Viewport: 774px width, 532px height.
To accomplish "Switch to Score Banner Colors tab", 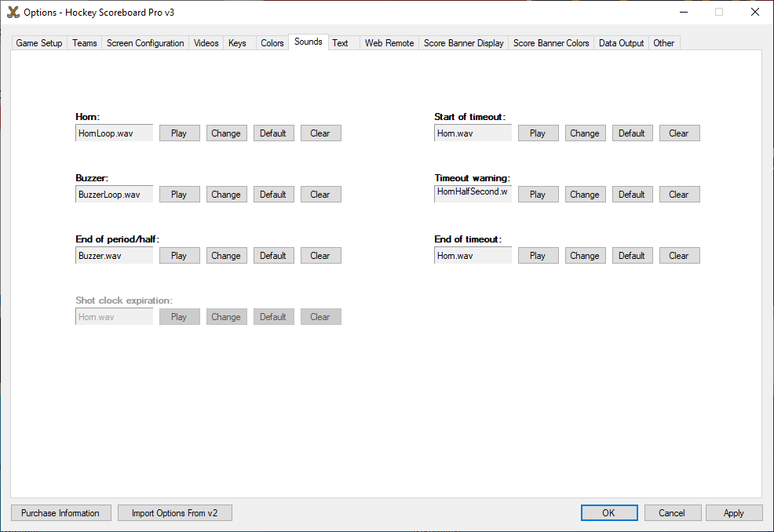I will 551,43.
